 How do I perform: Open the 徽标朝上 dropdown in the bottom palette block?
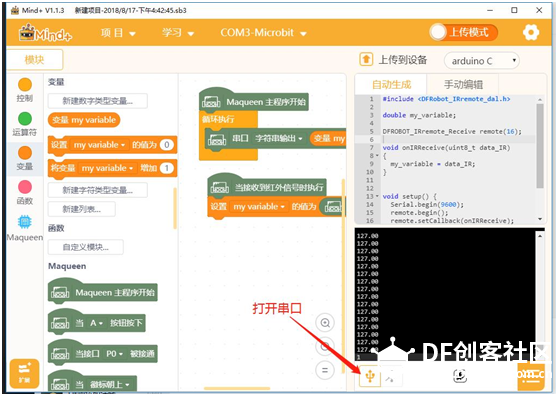(x=109, y=385)
